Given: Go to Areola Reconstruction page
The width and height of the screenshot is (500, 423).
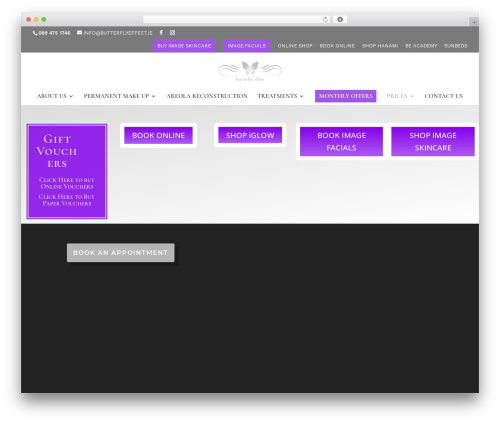Looking at the screenshot, I should tap(207, 96).
